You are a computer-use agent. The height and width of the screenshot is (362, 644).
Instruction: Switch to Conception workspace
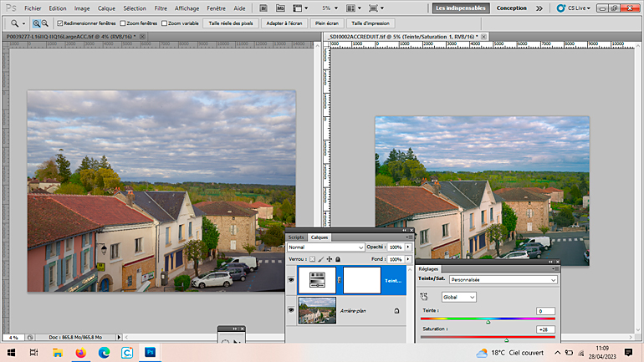511,8
